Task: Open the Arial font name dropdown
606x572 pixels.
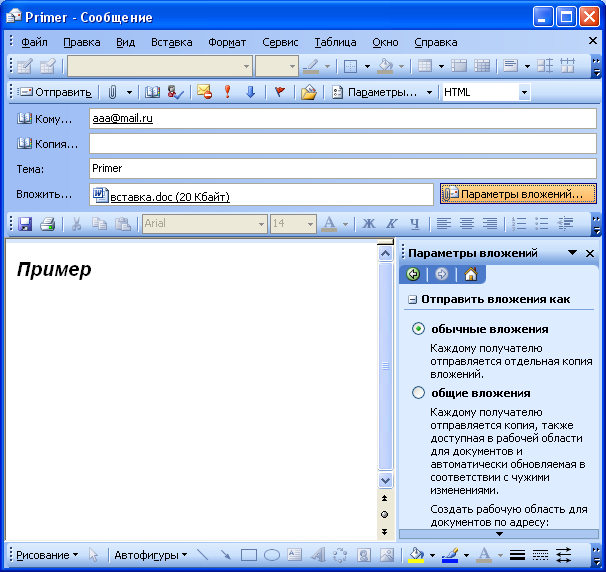Action: [x=261, y=224]
